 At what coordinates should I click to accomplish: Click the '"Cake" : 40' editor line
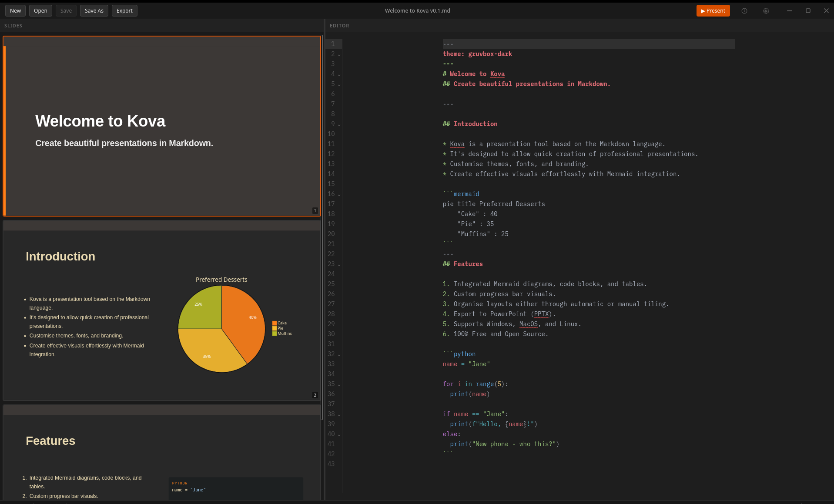click(x=477, y=214)
